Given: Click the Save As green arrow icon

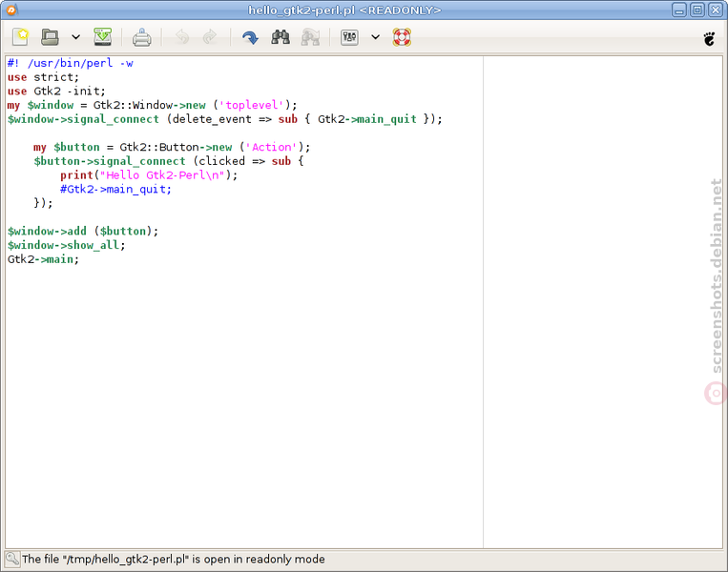Looking at the screenshot, I should [103, 37].
